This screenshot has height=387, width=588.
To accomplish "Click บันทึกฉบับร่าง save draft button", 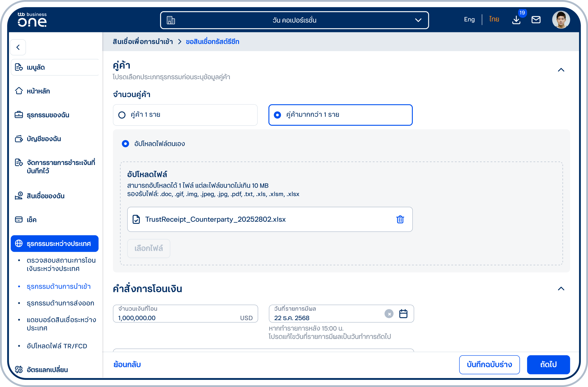I will (x=489, y=364).
